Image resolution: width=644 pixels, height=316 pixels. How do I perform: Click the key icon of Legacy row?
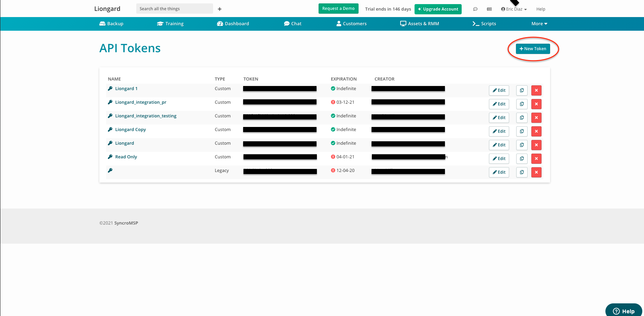(x=110, y=170)
